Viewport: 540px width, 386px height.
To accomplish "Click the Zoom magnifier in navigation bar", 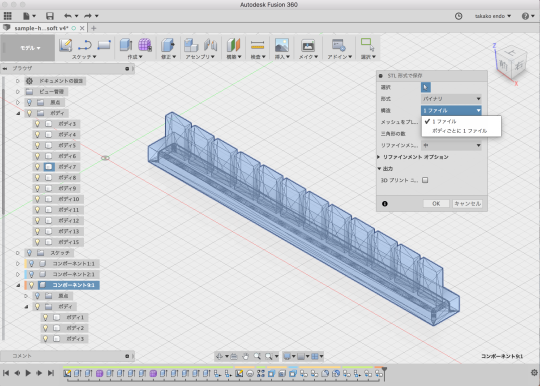I will coord(257,356).
